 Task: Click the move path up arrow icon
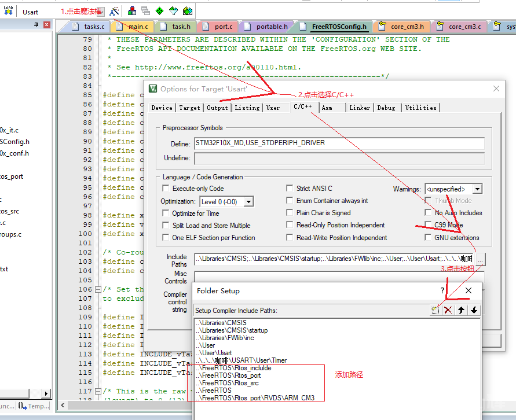[x=461, y=310]
